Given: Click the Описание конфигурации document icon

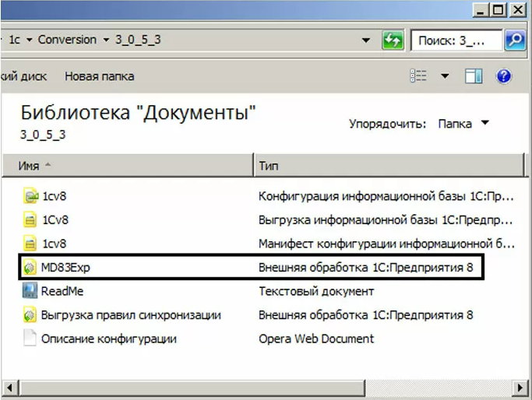Looking at the screenshot, I should (30, 339).
